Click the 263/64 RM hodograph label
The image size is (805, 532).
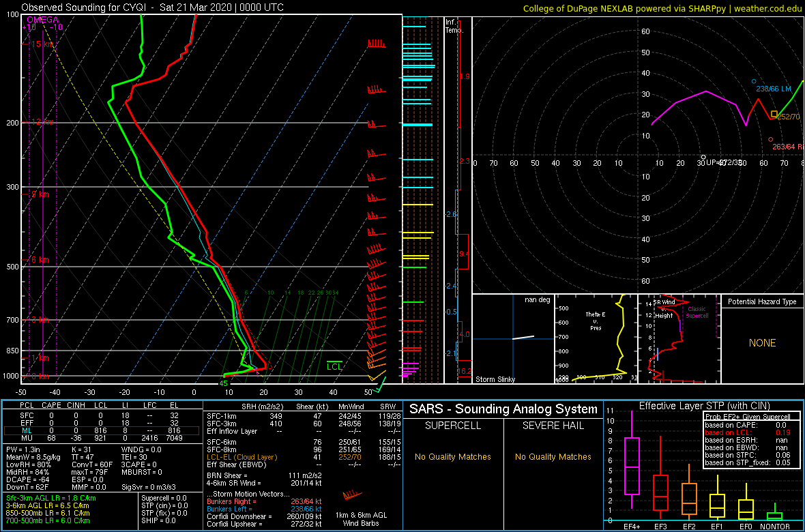788,147
